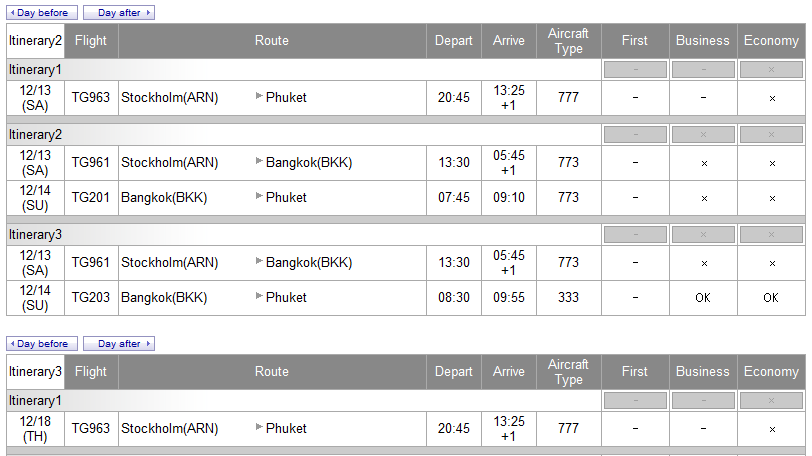Choose the grey Economy button above the 12/13 TG963 flight
Image resolution: width=812 pixels, height=456 pixels.
coord(771,70)
